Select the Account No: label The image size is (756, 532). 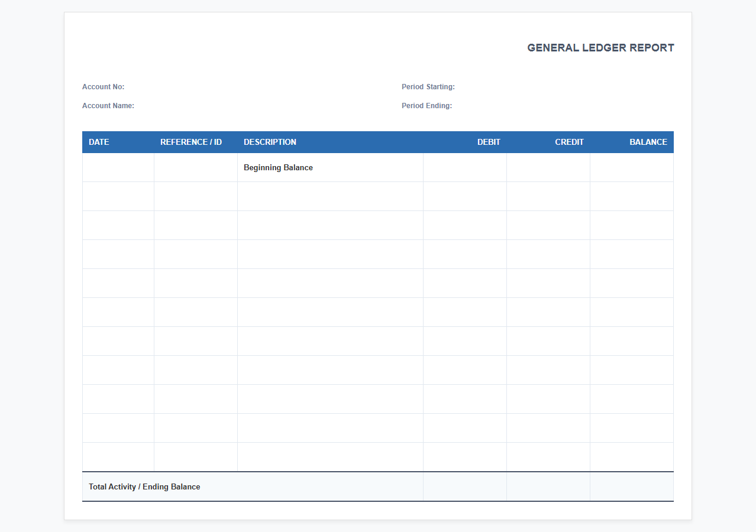(104, 87)
